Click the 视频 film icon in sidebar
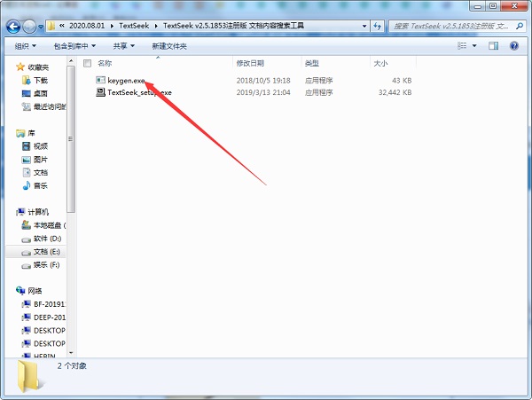The width and height of the screenshot is (532, 400). click(26, 146)
